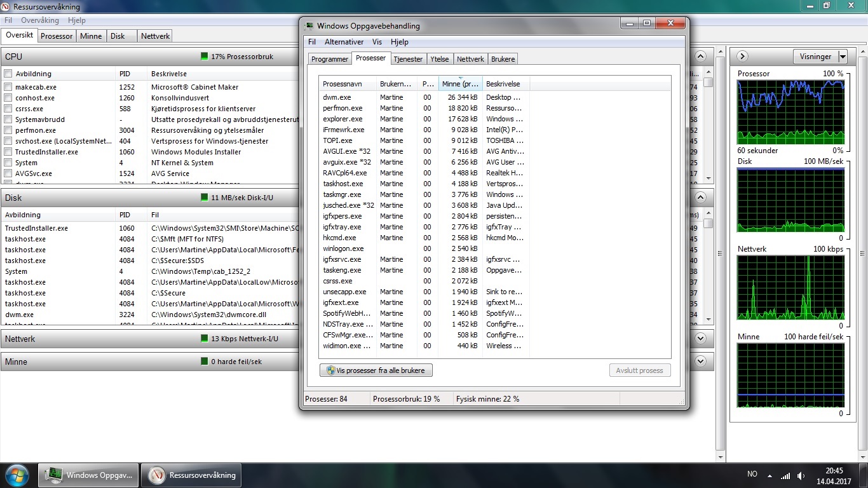Open Alternativer menu in Oppgavebehandling
The image size is (868, 488).
pos(344,42)
